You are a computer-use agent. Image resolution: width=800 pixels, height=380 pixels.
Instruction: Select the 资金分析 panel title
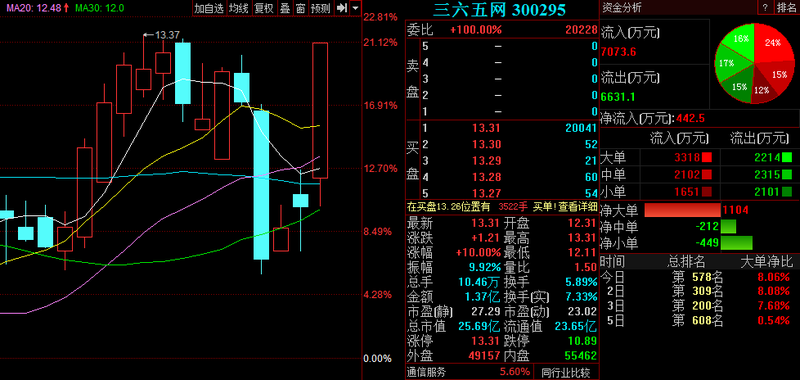click(x=621, y=7)
